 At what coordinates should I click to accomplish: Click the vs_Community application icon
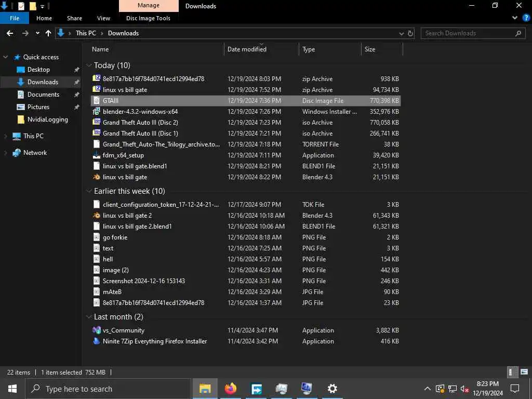coord(96,330)
